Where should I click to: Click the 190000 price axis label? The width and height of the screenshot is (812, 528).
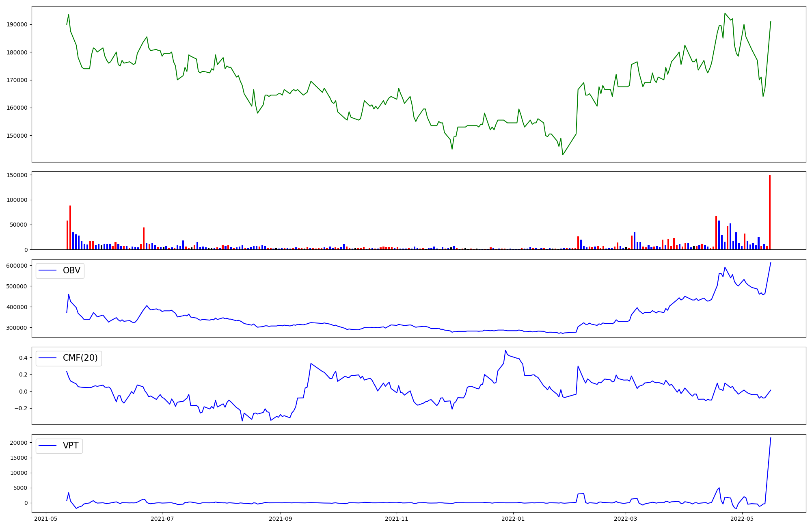coord(17,25)
